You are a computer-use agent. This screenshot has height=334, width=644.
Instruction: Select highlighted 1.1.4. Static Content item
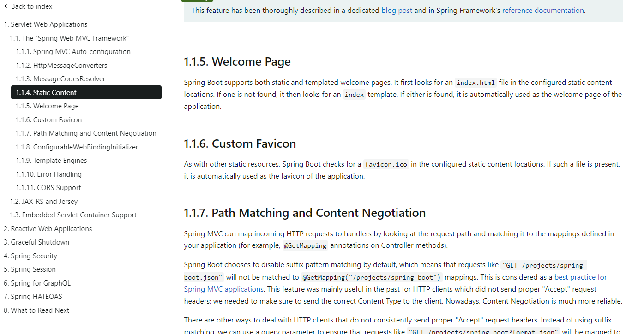[x=86, y=92]
